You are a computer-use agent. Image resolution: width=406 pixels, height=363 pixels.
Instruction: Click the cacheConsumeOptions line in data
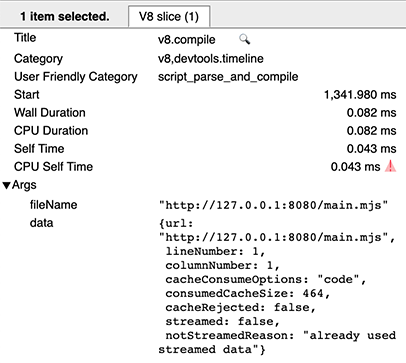pos(266,279)
